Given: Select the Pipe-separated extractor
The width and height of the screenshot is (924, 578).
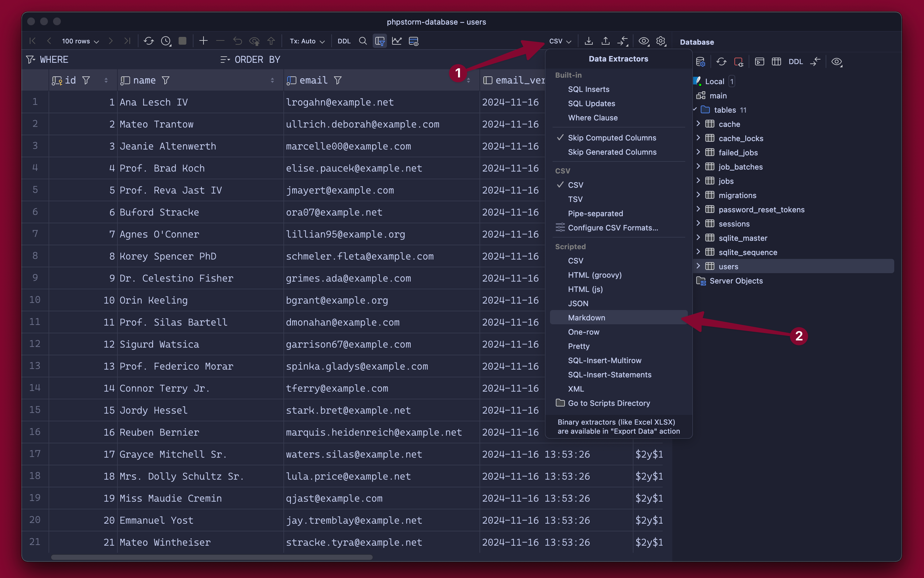Looking at the screenshot, I should click(618, 213).
